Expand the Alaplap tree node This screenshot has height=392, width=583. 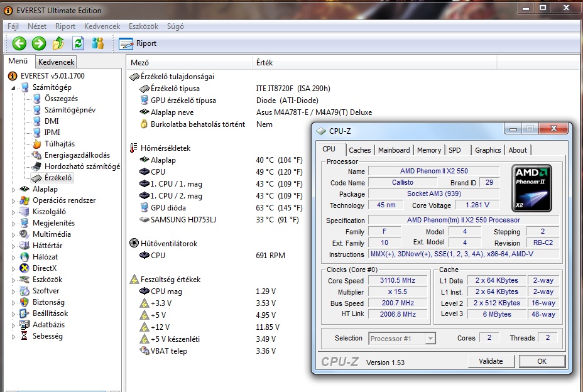click(13, 190)
